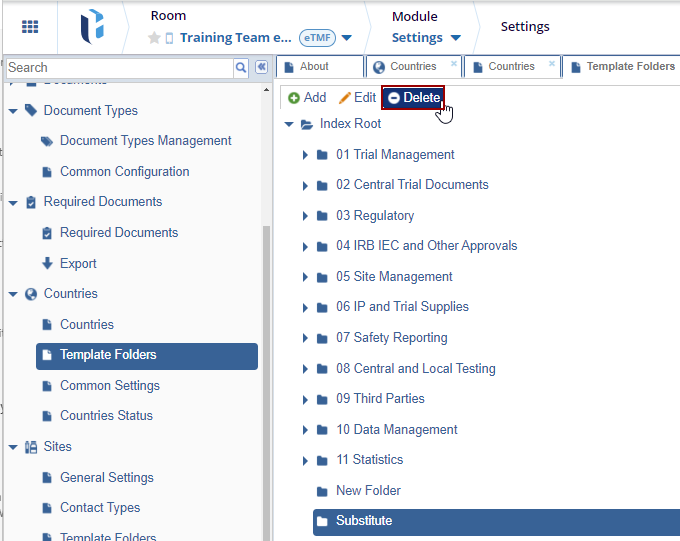The height and width of the screenshot is (541, 680).
Task: Open the Settings module dropdown
Action: pos(427,38)
